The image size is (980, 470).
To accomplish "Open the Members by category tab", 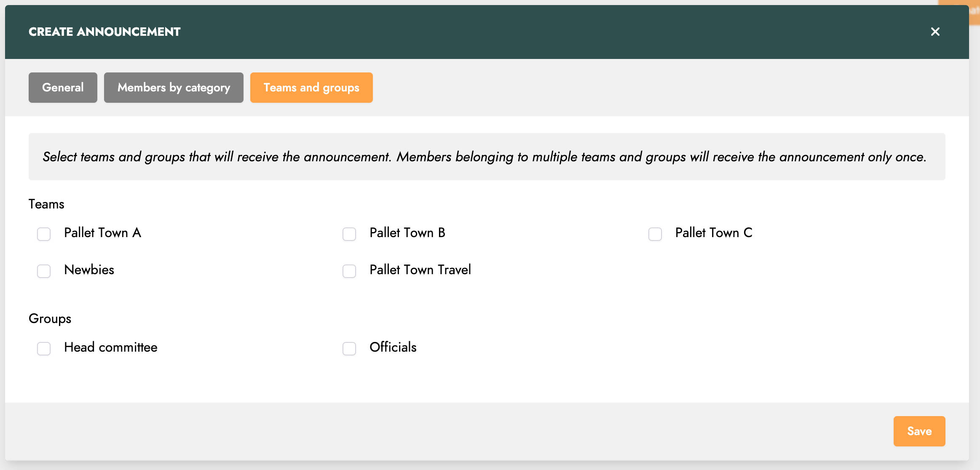I will click(x=174, y=88).
